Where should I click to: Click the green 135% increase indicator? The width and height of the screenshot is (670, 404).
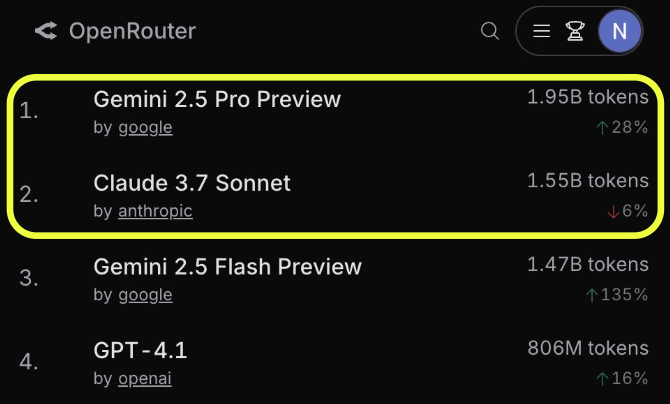point(617,295)
